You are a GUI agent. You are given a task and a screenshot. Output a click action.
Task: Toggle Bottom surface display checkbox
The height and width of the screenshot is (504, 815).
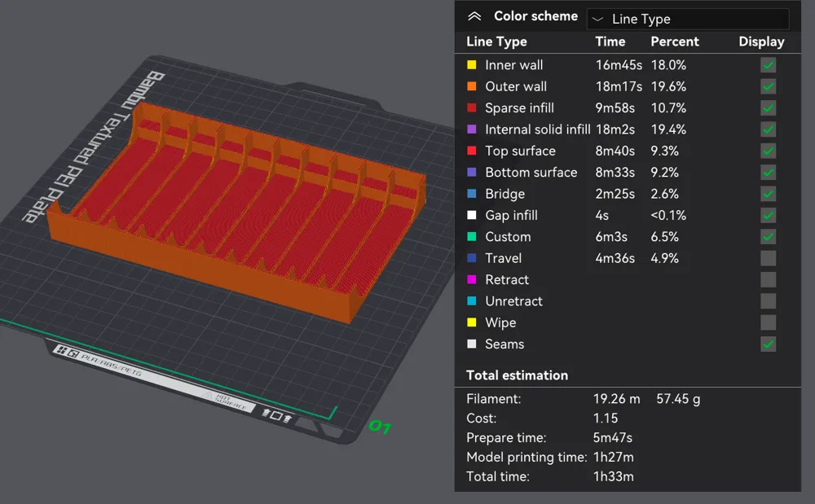[769, 173]
